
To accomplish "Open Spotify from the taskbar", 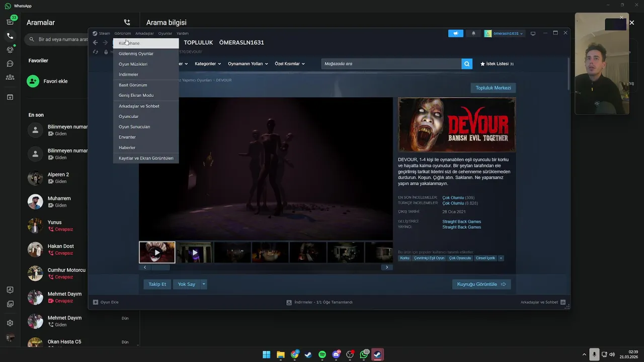I will click(x=322, y=354).
